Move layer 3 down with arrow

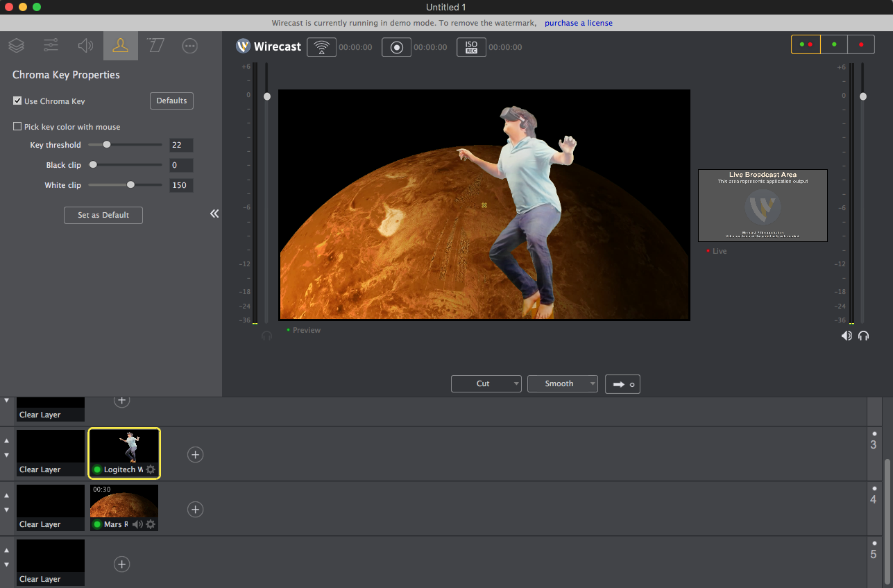[7, 455]
